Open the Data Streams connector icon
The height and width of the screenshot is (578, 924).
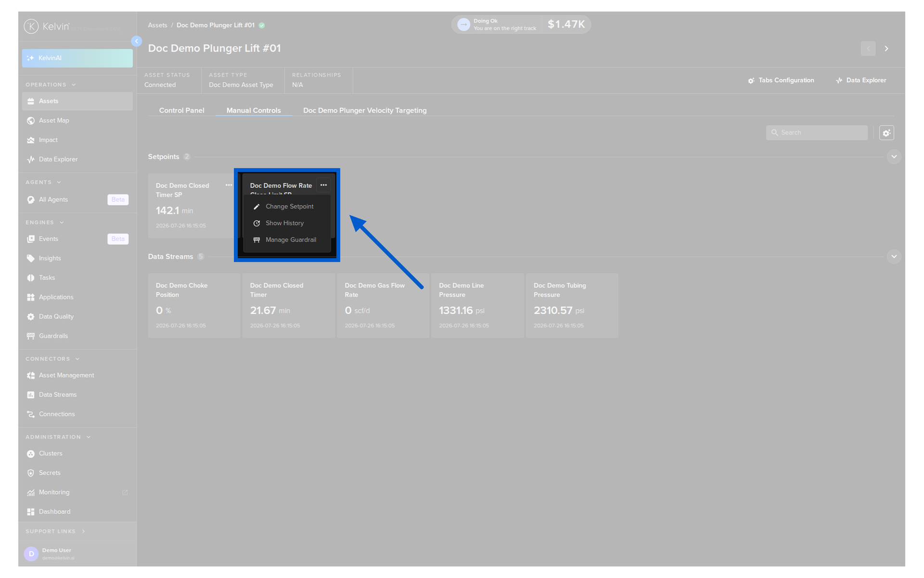click(31, 395)
